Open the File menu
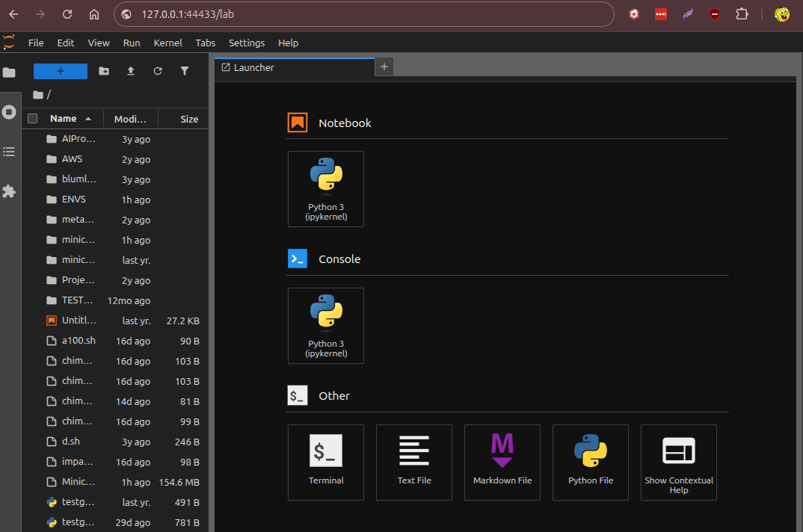Image resolution: width=803 pixels, height=532 pixels. (36, 43)
